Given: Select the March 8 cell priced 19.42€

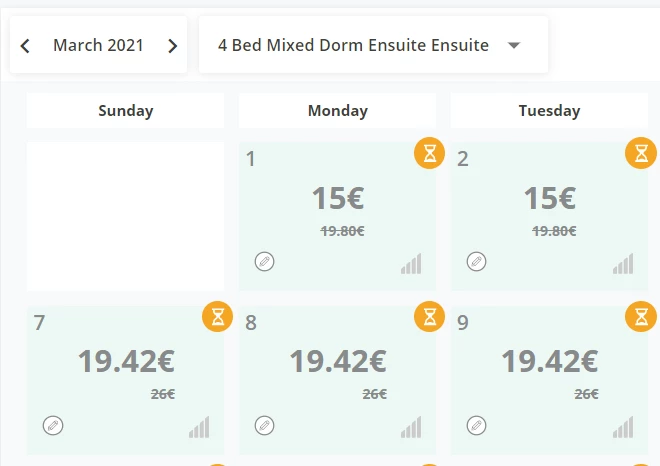Looking at the screenshot, I should click(338, 380).
